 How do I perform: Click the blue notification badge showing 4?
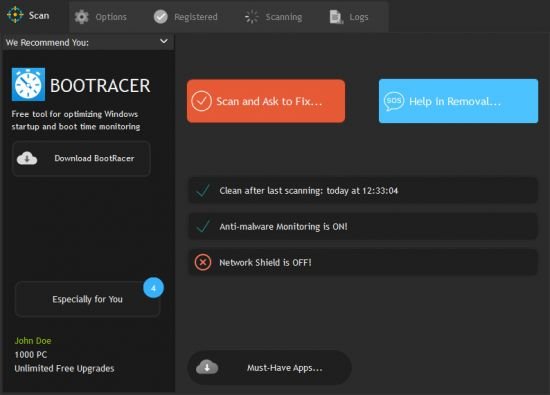pos(153,288)
